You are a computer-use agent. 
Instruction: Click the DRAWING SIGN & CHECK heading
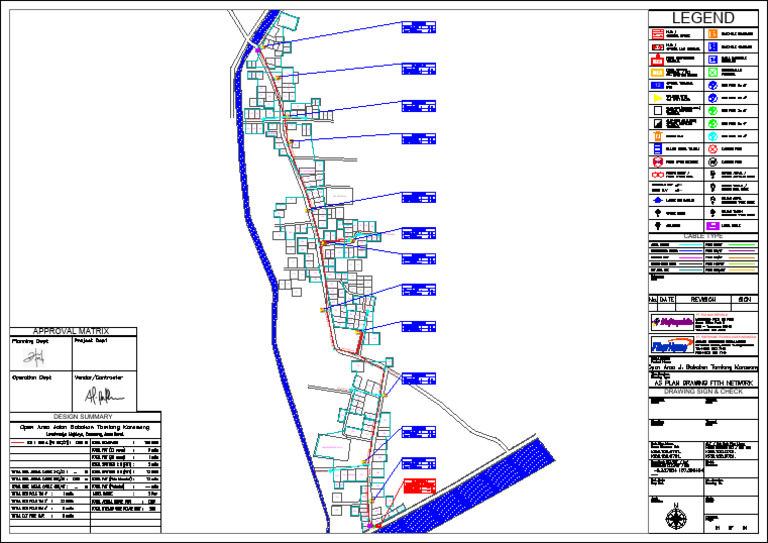[703, 392]
